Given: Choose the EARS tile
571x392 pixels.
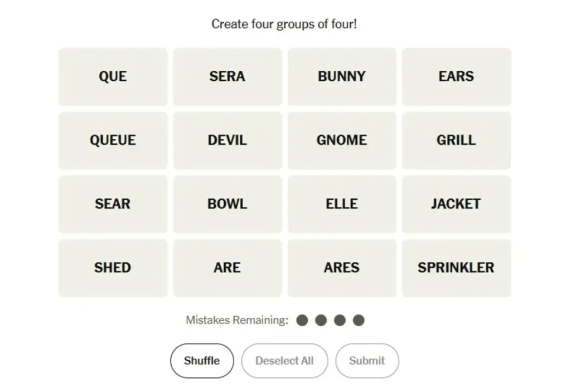Looking at the screenshot, I should tap(456, 76).
